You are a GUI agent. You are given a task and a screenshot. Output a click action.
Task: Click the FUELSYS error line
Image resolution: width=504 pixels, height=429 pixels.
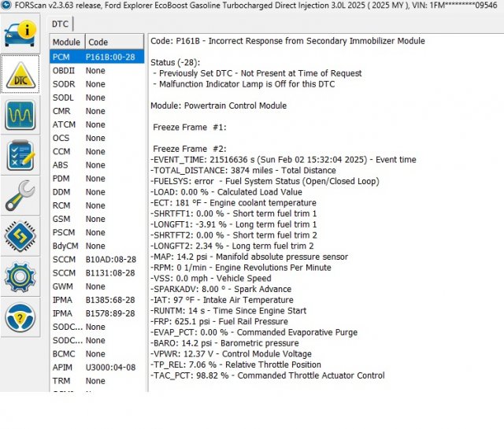pos(265,181)
